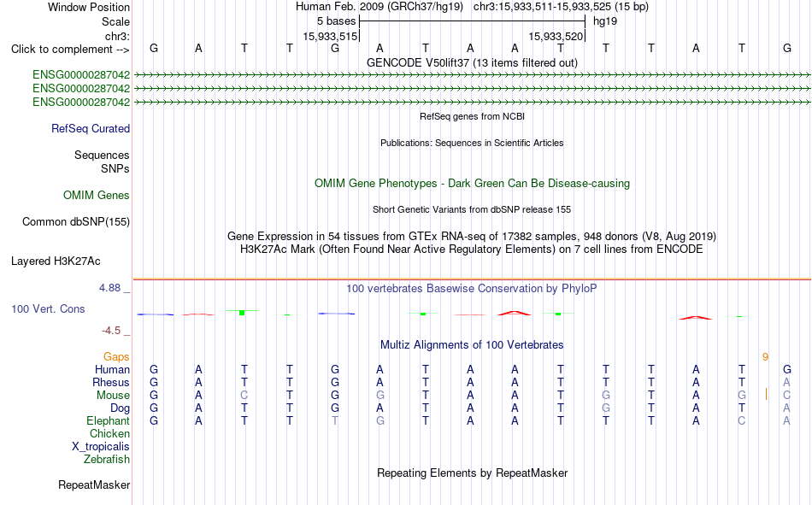Click the orange insertion bar in the Mouse row

tap(766, 395)
